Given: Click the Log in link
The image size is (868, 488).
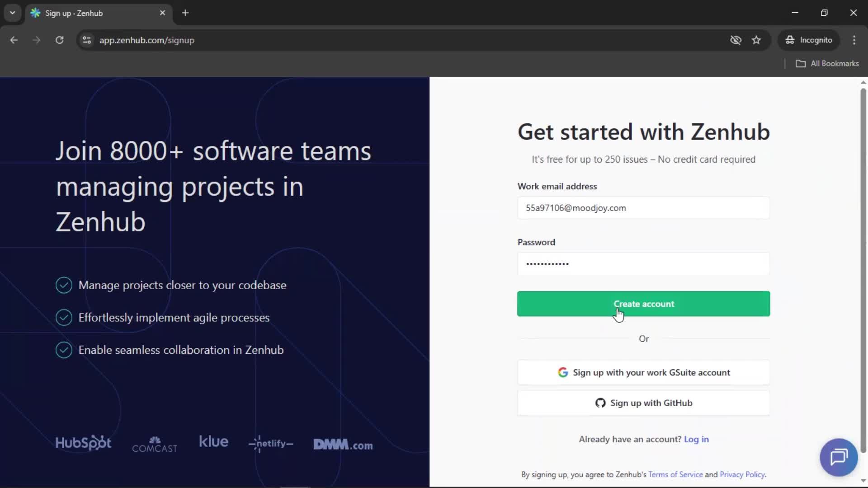Looking at the screenshot, I should 696,439.
